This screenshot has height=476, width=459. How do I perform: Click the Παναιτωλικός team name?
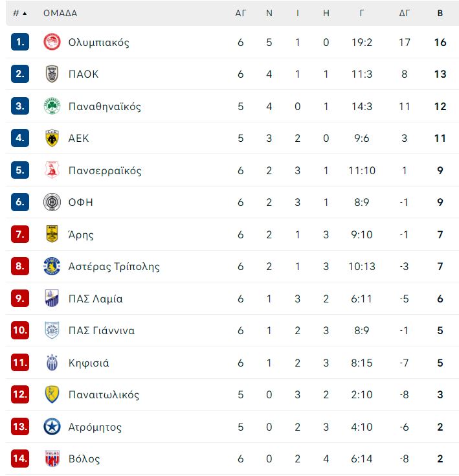pos(104,394)
